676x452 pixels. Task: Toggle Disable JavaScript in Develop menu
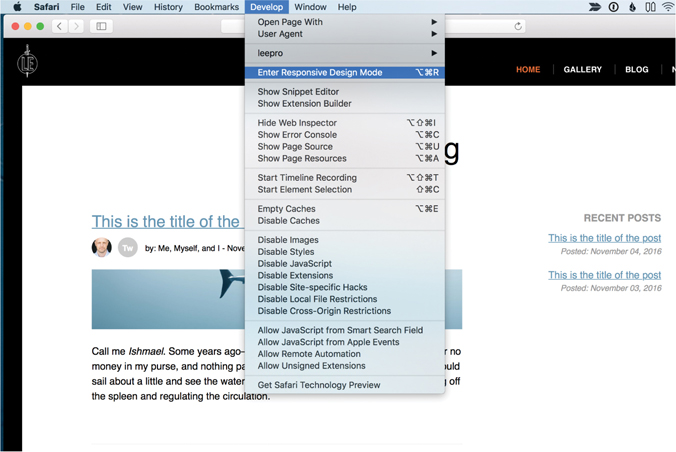coord(294,264)
